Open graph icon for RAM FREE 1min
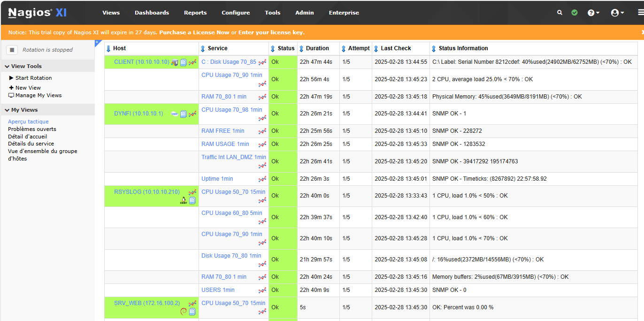This screenshot has width=644, height=321. point(262,131)
